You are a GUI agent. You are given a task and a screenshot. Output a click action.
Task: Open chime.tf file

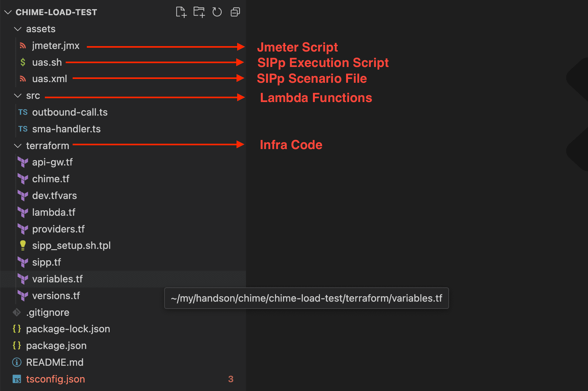[51, 179]
